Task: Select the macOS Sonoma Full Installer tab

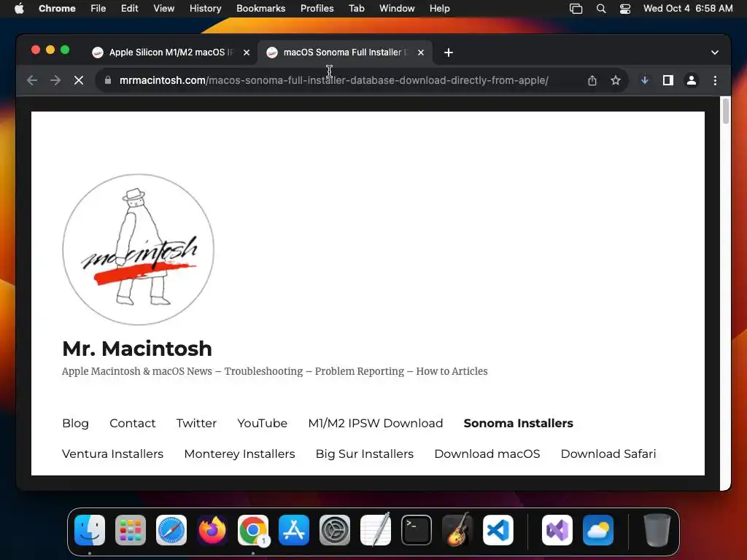Action: point(345,52)
